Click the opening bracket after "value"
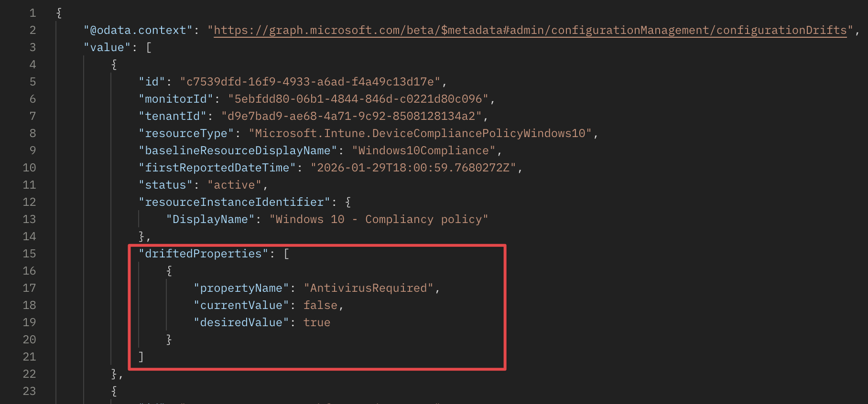This screenshot has width=868, height=404. pos(149,47)
